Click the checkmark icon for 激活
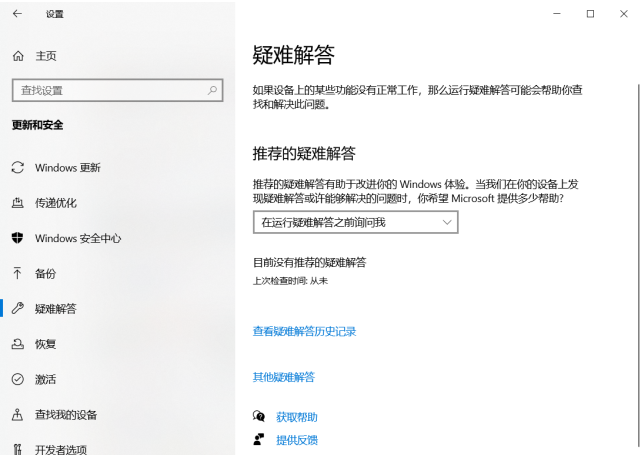643x455 pixels. pos(18,379)
